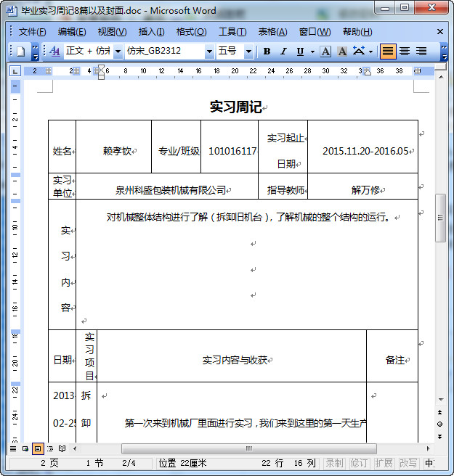454x476 pixels.
Task: Apply Character Border icon
Action: (325, 52)
